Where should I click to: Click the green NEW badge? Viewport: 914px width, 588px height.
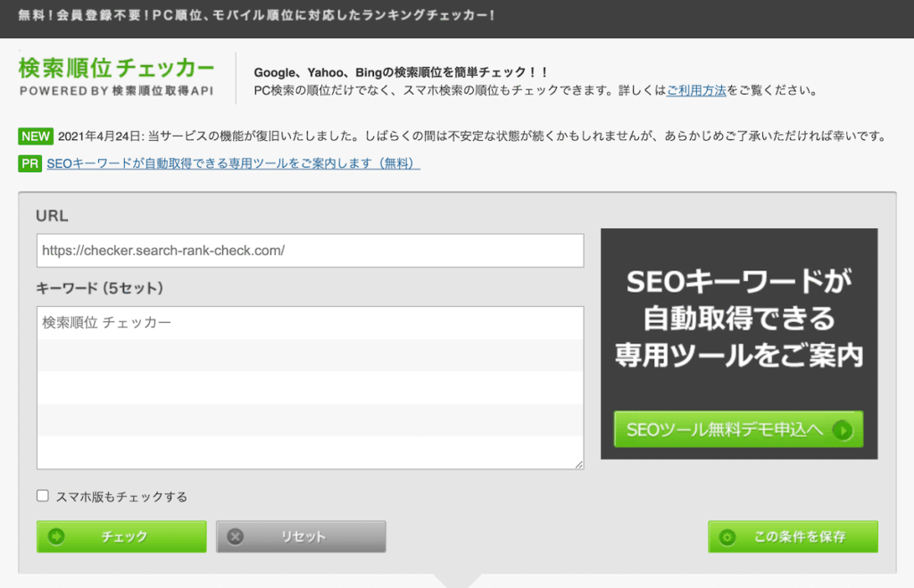36,136
